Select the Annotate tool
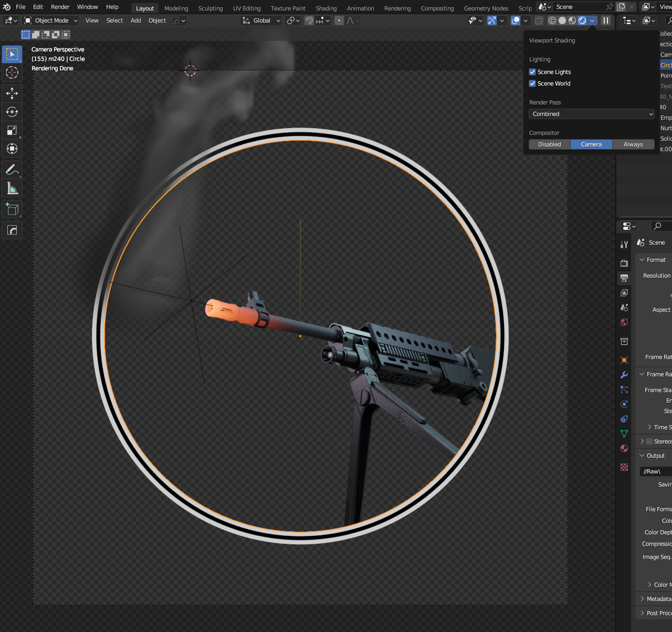The height and width of the screenshot is (632, 672). click(x=12, y=170)
